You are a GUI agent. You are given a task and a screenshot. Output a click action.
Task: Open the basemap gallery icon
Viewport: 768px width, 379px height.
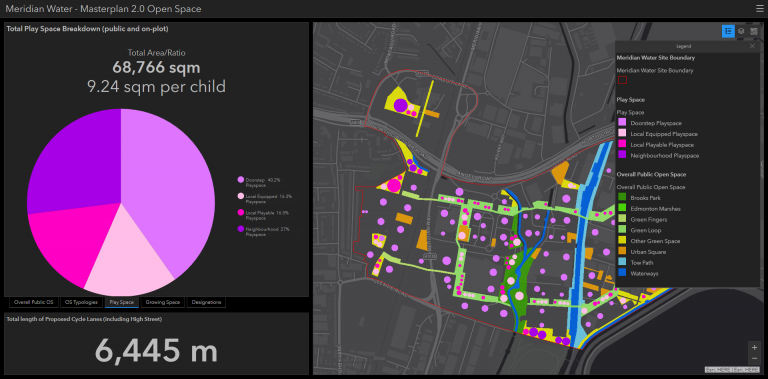point(754,31)
